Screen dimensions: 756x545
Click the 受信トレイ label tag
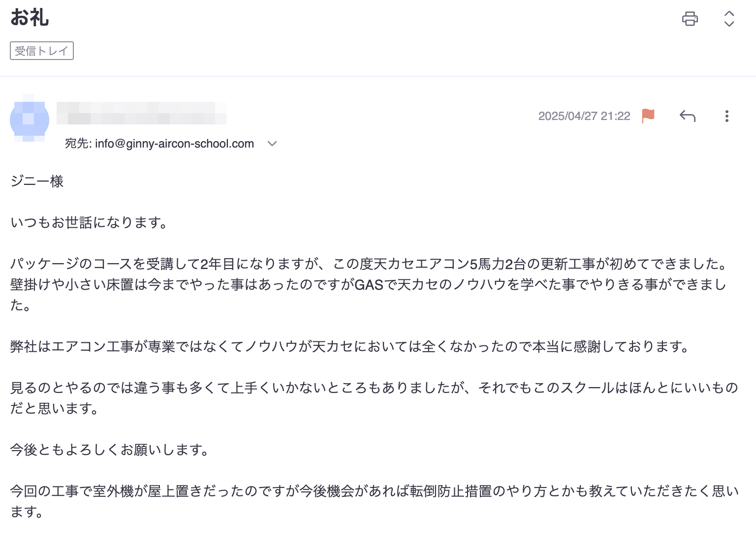(42, 51)
